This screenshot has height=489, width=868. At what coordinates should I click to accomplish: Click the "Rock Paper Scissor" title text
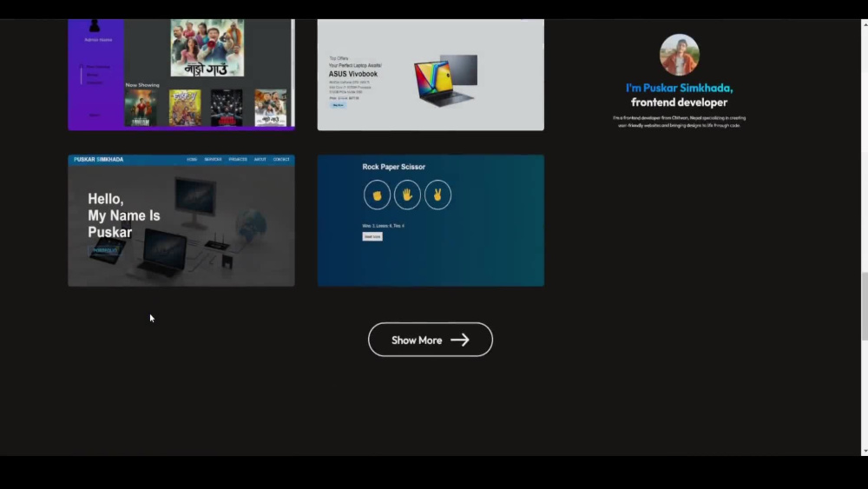click(x=393, y=167)
